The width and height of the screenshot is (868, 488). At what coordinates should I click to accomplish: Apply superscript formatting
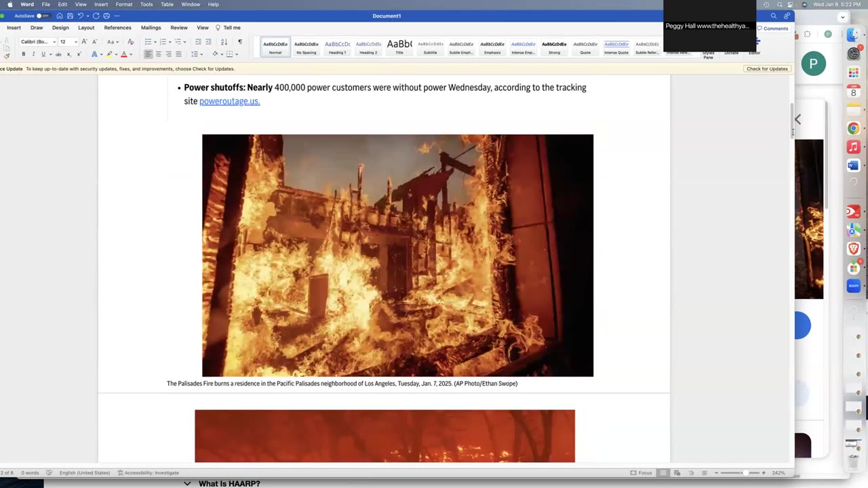pos(79,54)
